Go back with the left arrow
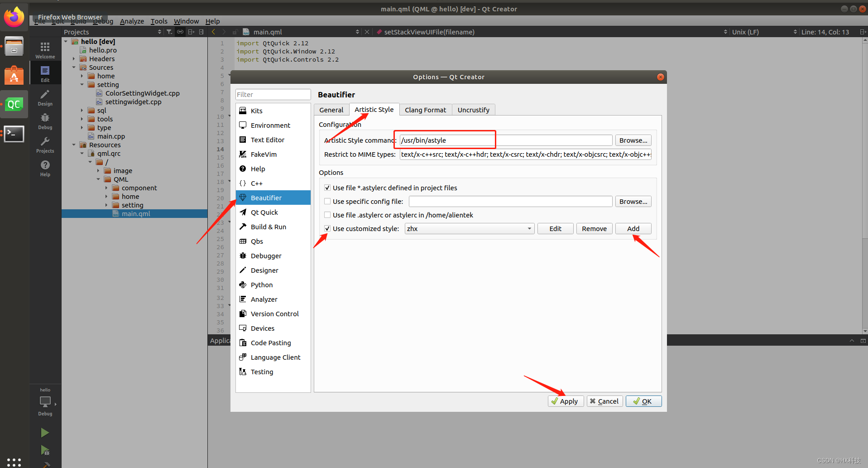868x468 pixels. [x=213, y=32]
